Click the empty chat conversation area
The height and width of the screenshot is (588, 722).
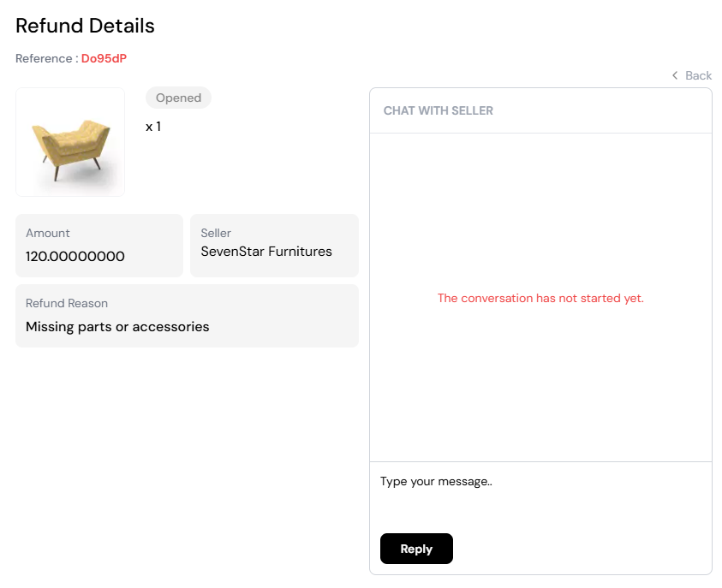(540, 385)
